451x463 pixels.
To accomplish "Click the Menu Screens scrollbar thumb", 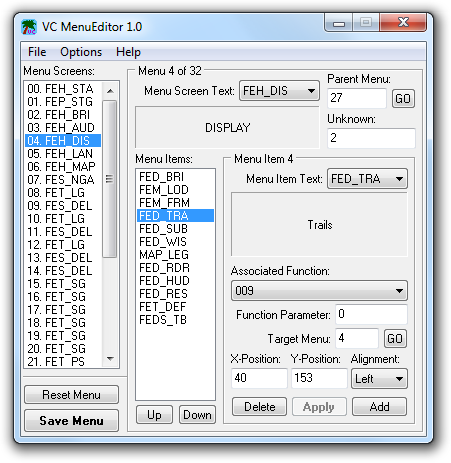I will pos(109,179).
